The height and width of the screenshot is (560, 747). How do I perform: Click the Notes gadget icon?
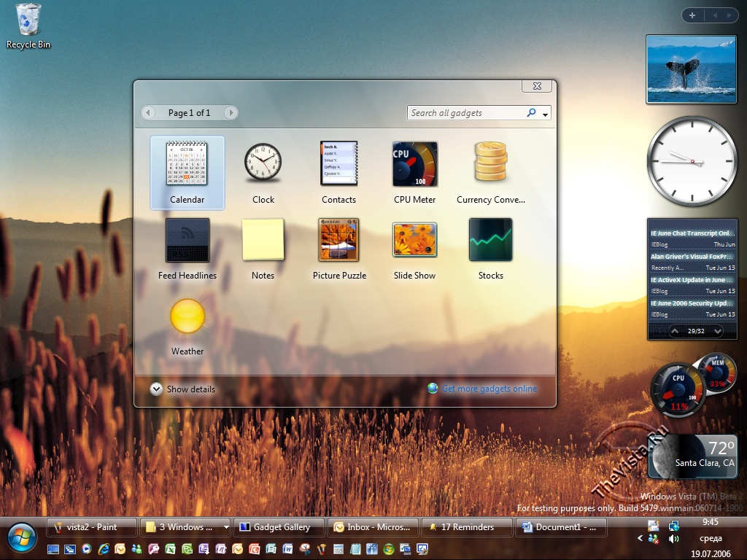click(263, 240)
